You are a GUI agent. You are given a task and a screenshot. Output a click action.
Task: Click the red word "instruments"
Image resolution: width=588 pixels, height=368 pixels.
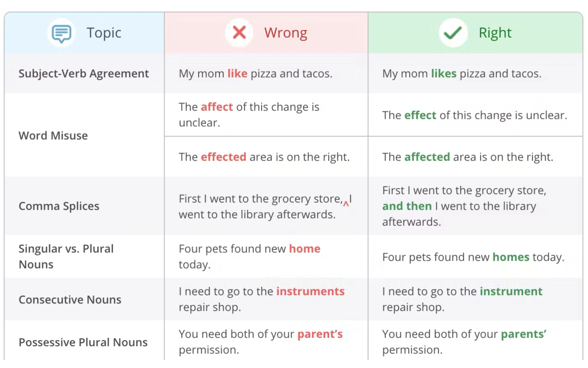point(310,291)
